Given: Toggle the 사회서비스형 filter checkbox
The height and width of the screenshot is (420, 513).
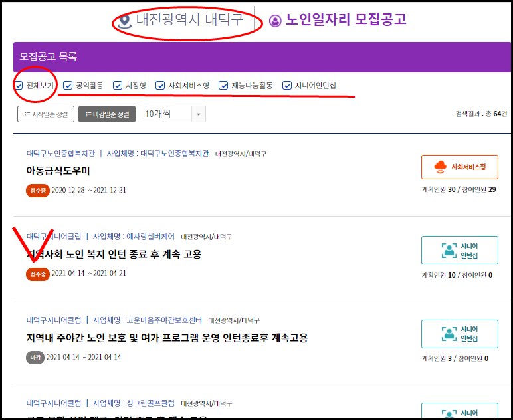Looking at the screenshot, I should coord(160,85).
